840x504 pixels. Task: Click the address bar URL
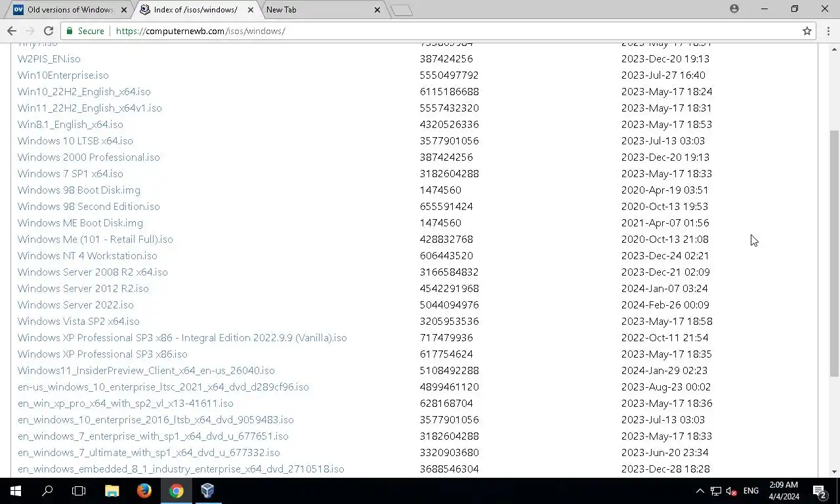[x=200, y=31]
